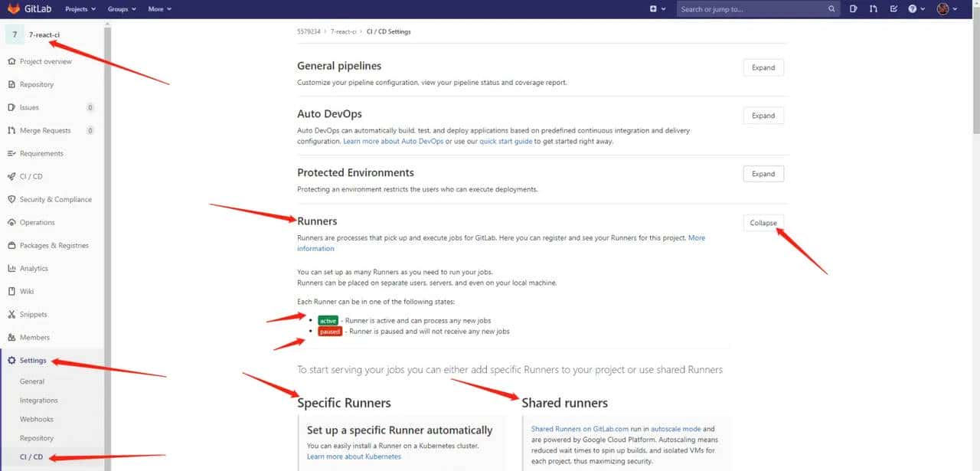
Task: Open the Groups dropdown
Action: pyautogui.click(x=120, y=8)
